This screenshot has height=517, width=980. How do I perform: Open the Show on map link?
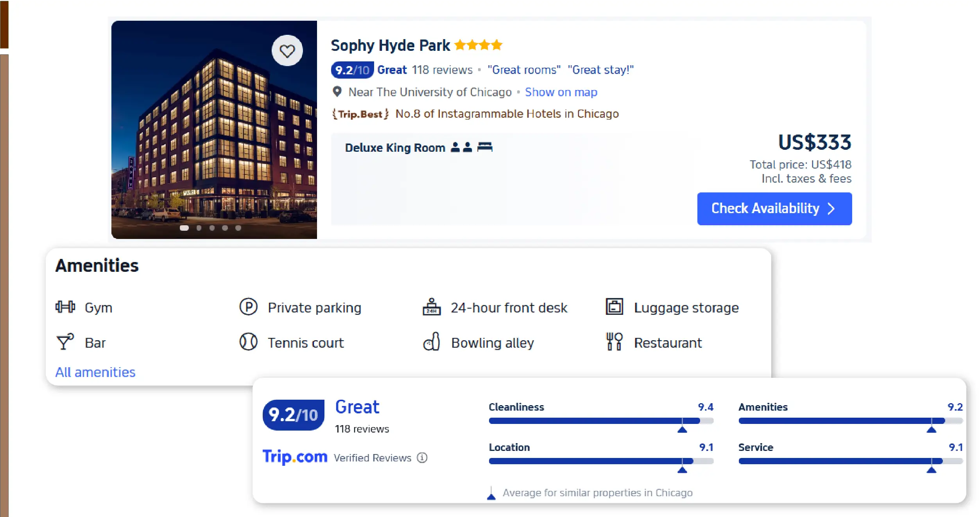[x=561, y=92]
